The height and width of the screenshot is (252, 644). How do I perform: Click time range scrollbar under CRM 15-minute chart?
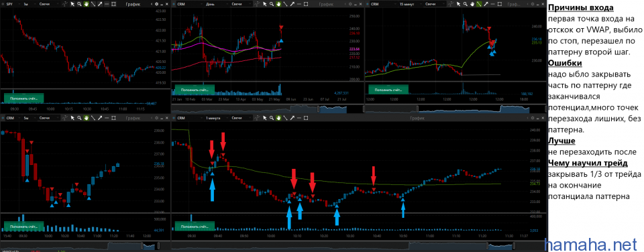(455, 109)
